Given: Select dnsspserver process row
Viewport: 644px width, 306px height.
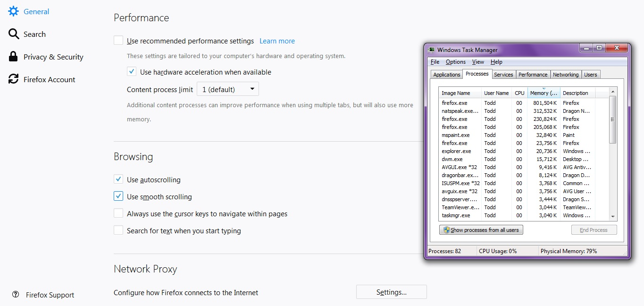Looking at the screenshot, I should click(524, 199).
